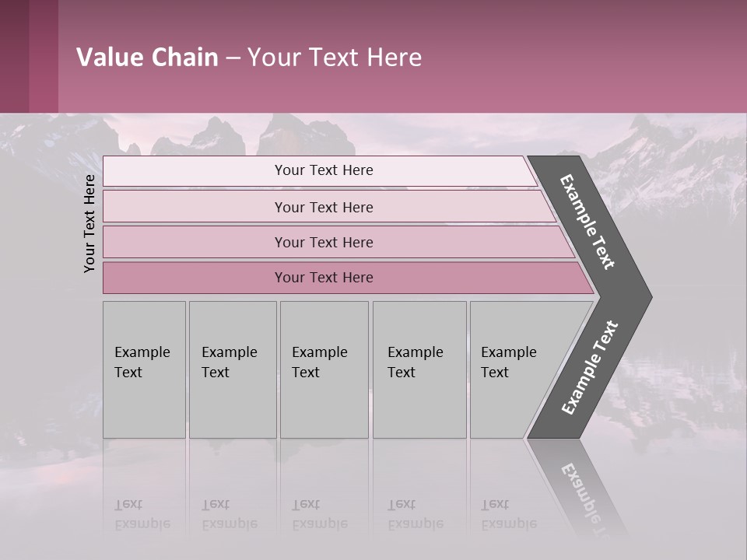Select the first gray 'Example Text' box

coord(145,369)
